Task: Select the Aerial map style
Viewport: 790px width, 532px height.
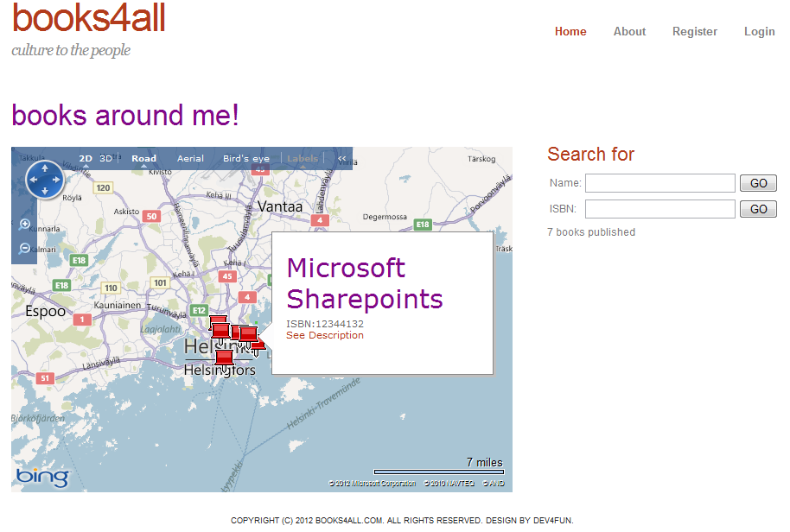Action: (190, 159)
